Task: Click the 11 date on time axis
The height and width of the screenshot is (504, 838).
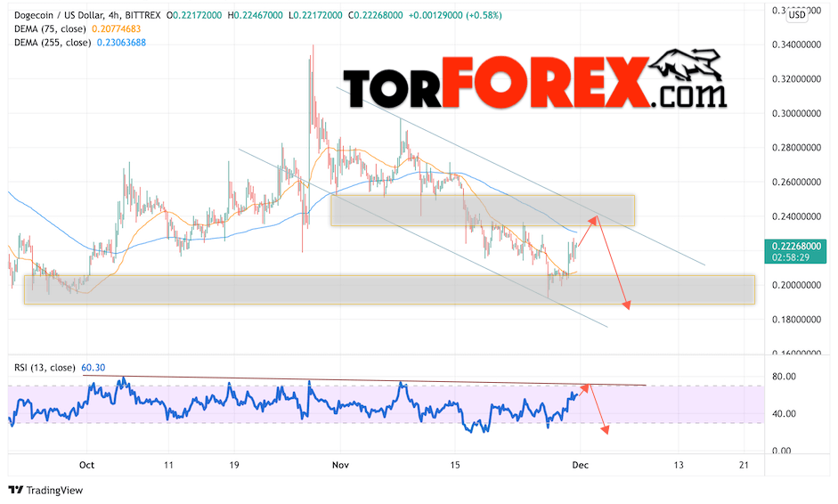Action: tap(168, 465)
